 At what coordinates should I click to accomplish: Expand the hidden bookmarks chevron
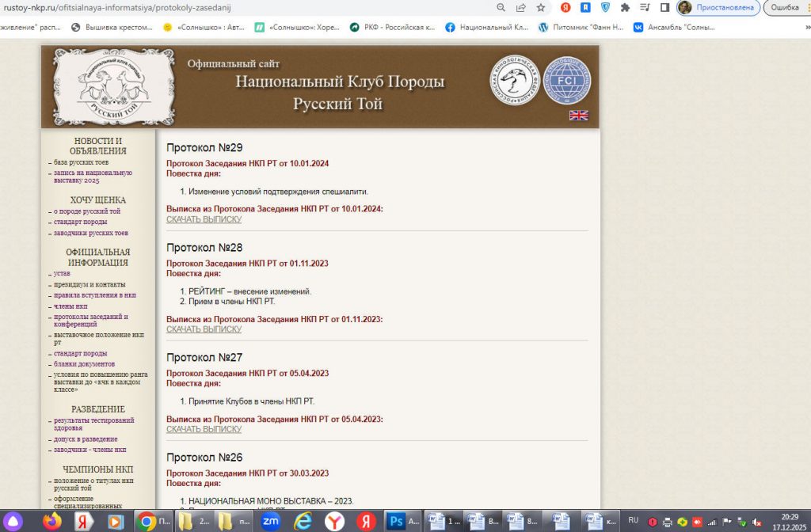point(807,28)
